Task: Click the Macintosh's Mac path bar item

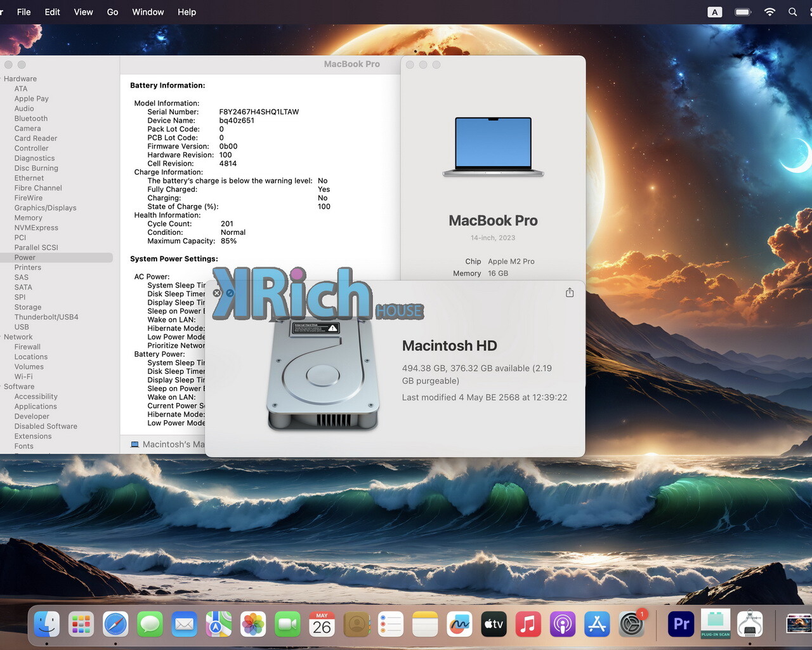Action: (167, 444)
